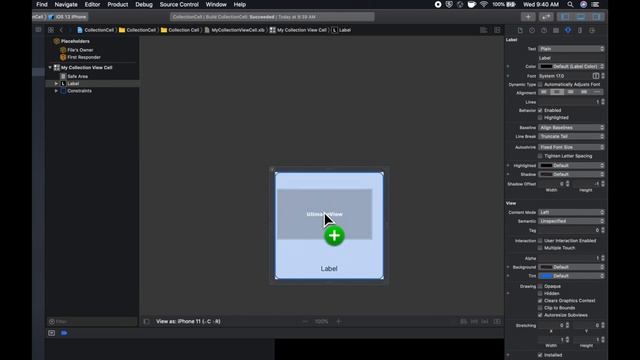Click the label Color swatch

click(546, 67)
